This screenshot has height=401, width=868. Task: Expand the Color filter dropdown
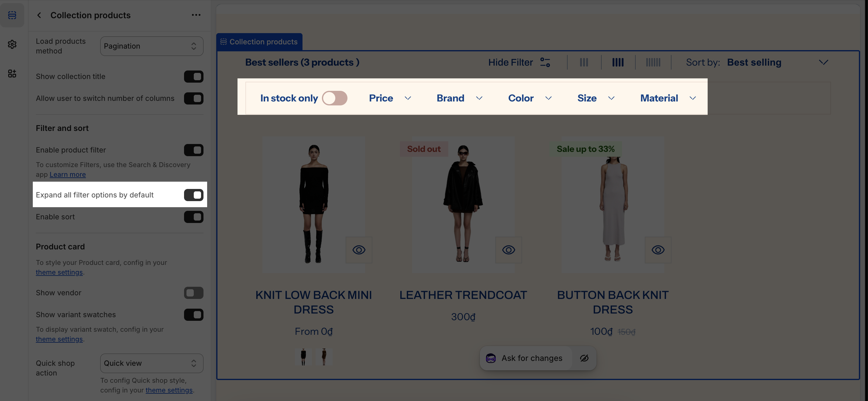pos(529,98)
